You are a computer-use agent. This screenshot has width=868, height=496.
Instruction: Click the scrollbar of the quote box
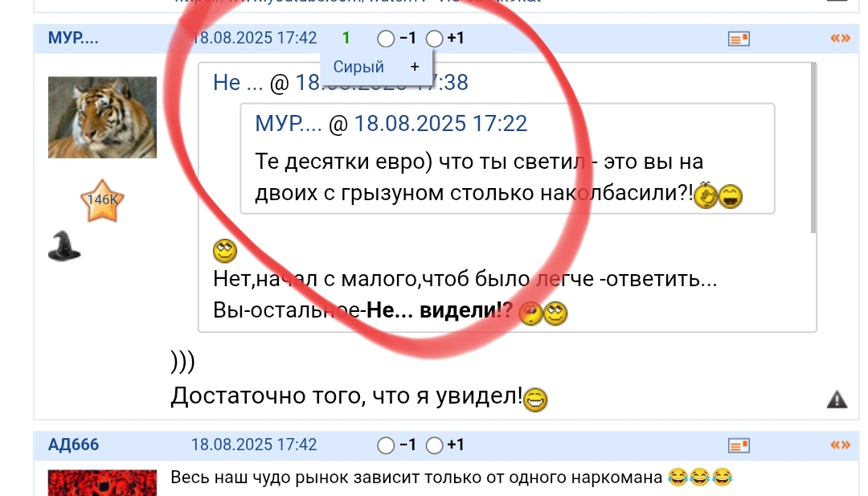click(x=813, y=149)
